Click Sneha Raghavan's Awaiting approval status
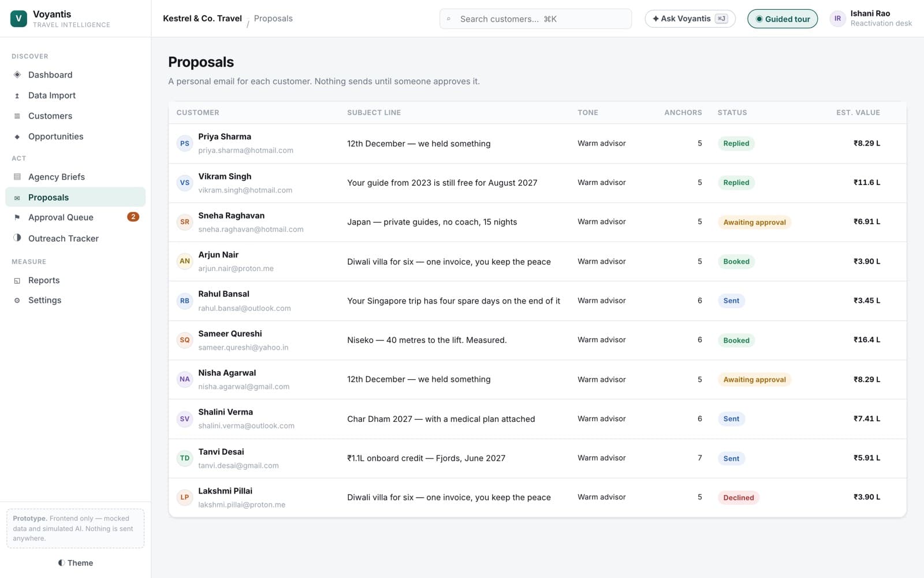Screen dimensions: 924x578 754,223
